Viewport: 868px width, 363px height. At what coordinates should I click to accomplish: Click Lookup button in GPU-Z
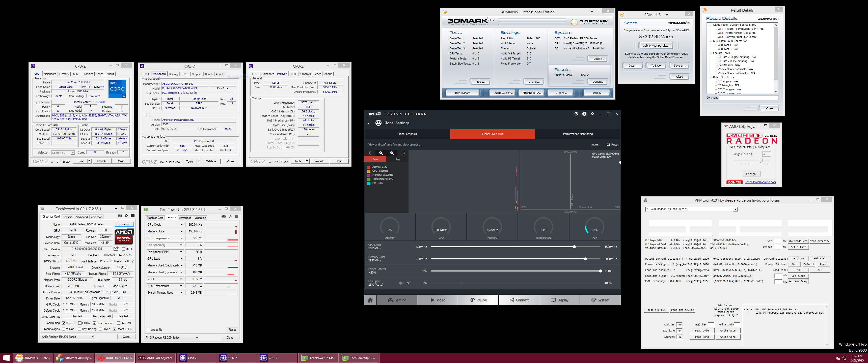(124, 224)
